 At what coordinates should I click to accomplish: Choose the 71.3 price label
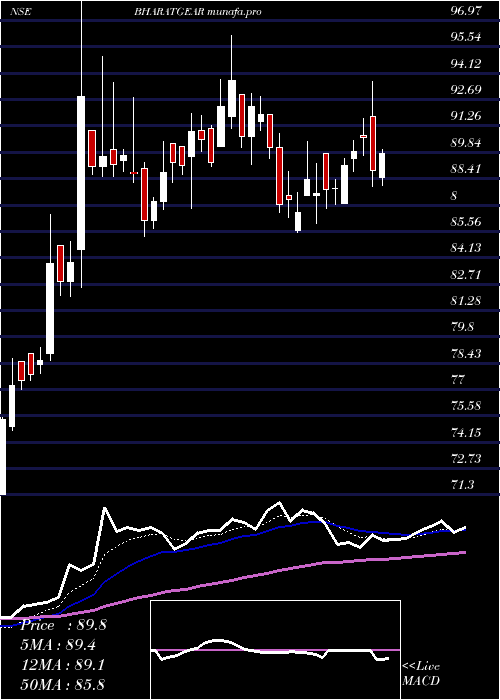(x=462, y=485)
